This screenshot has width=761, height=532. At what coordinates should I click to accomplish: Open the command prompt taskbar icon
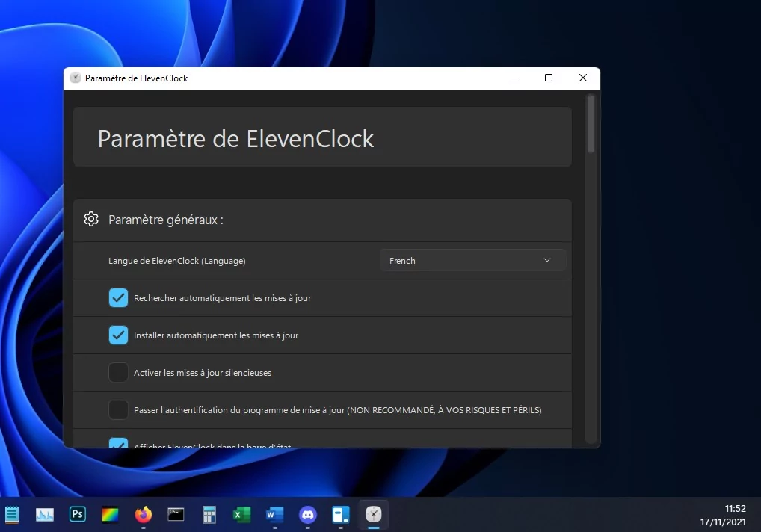pos(176,514)
